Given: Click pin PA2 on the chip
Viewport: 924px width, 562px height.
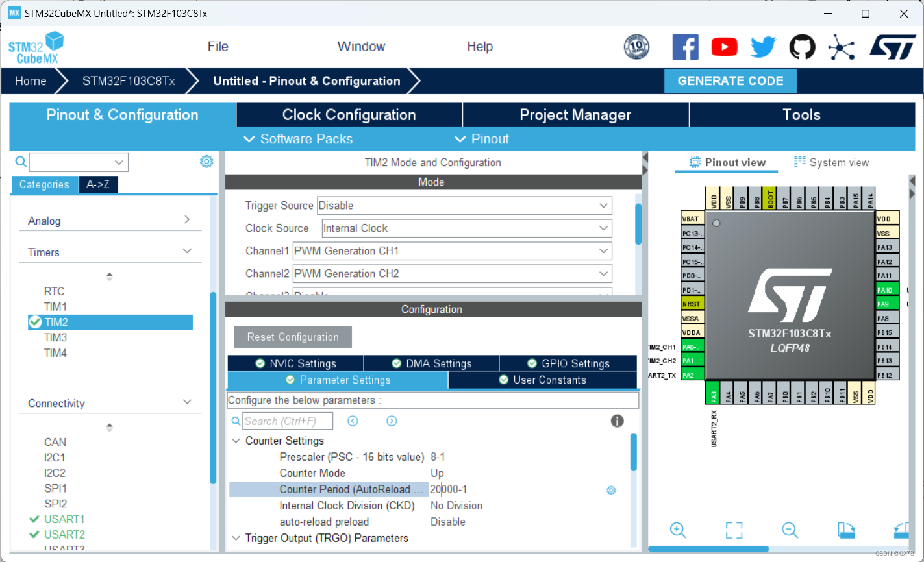Looking at the screenshot, I should 693,375.
